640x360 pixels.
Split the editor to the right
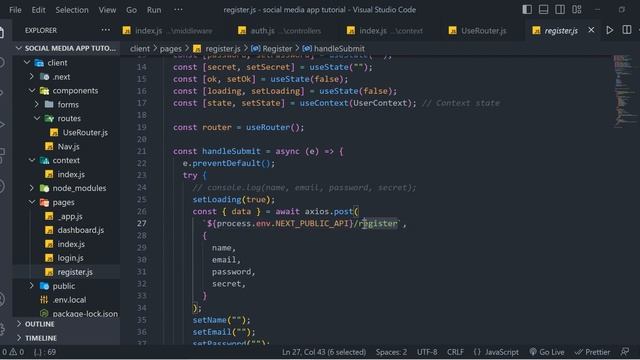(x=627, y=30)
